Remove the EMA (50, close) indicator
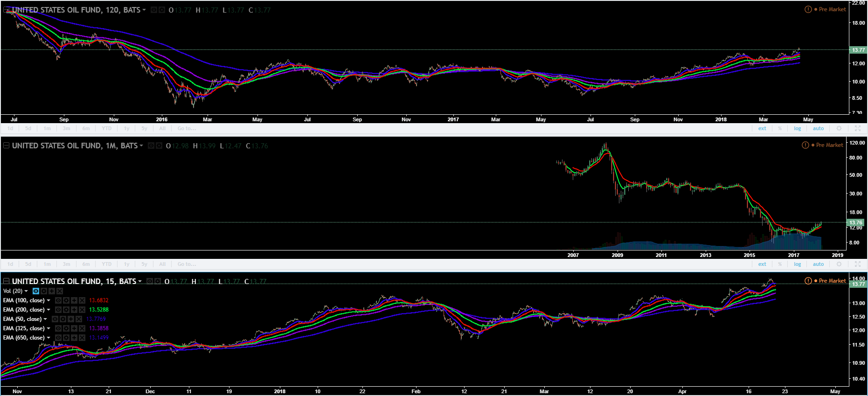 point(79,319)
